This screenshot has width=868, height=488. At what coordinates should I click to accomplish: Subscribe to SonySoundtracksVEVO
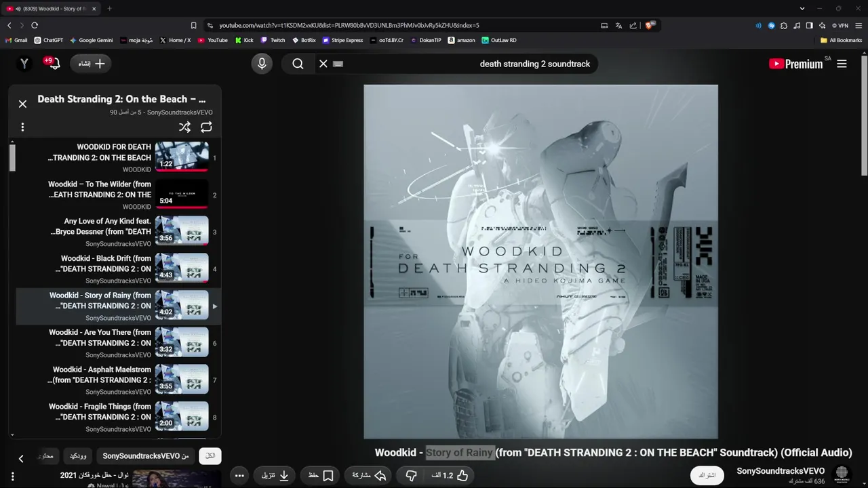[707, 475]
